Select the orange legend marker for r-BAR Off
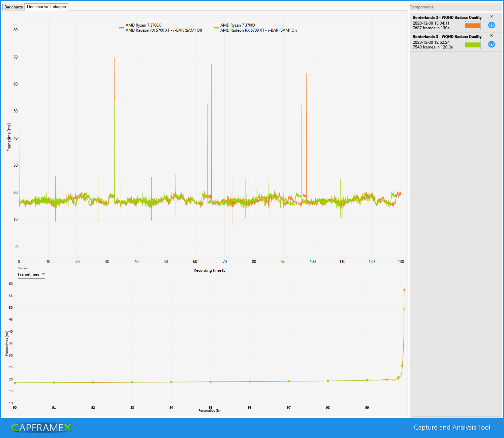This screenshot has width=504, height=438. [121, 28]
